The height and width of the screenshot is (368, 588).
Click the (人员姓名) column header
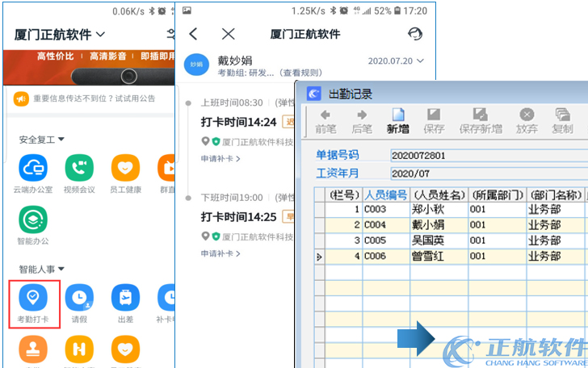(439, 194)
